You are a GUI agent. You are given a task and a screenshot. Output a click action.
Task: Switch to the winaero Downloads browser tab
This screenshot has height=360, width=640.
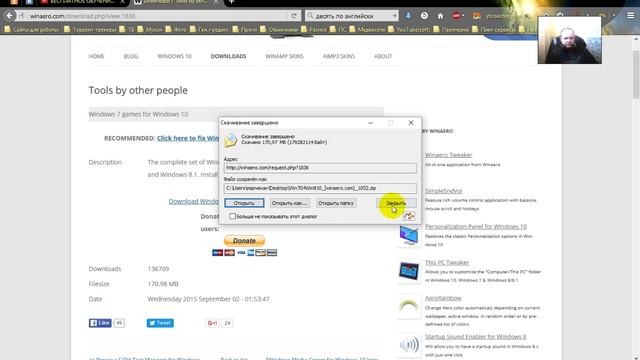(176, 2)
